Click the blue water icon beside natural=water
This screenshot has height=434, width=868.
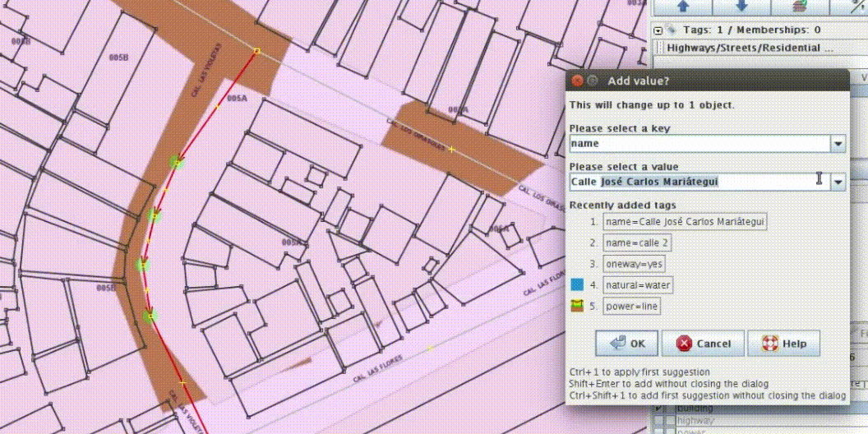tap(577, 285)
